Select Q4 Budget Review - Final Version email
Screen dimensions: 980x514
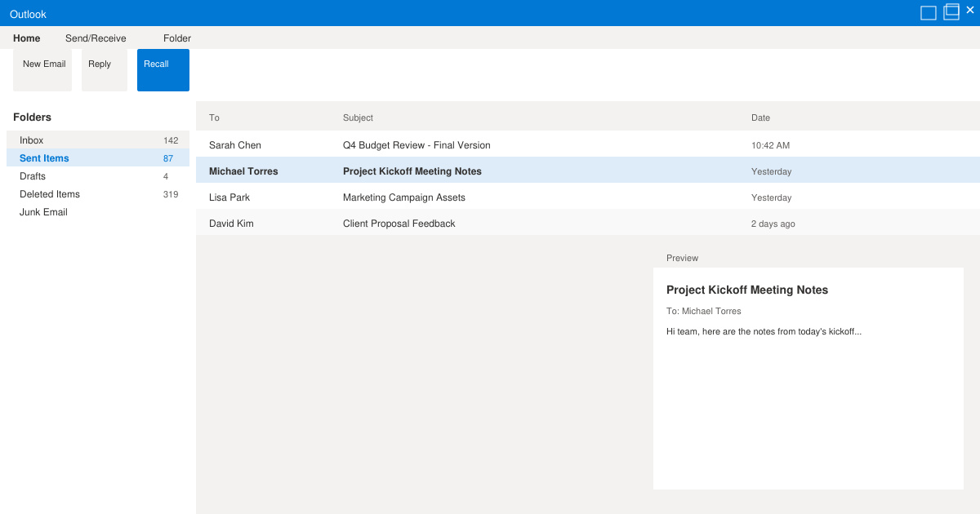coord(588,145)
